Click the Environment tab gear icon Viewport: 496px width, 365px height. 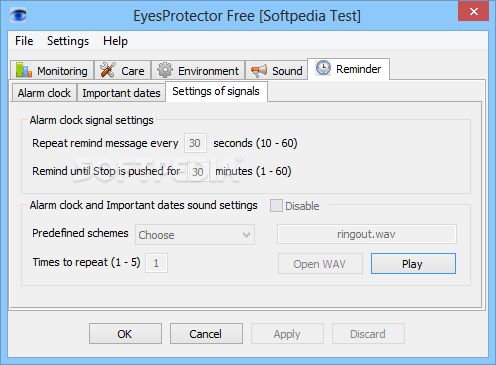click(x=165, y=70)
